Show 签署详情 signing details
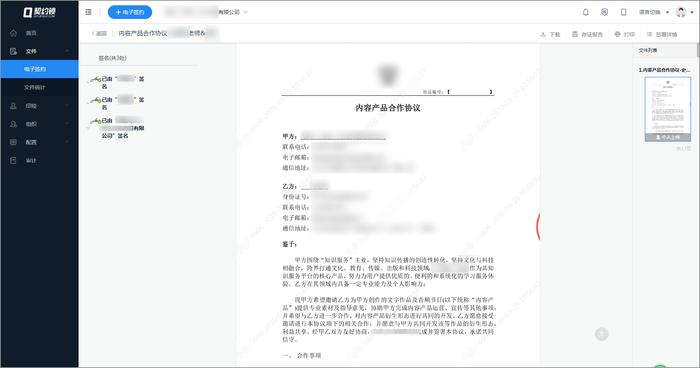Screen dimensions: 700x368 click(662, 34)
